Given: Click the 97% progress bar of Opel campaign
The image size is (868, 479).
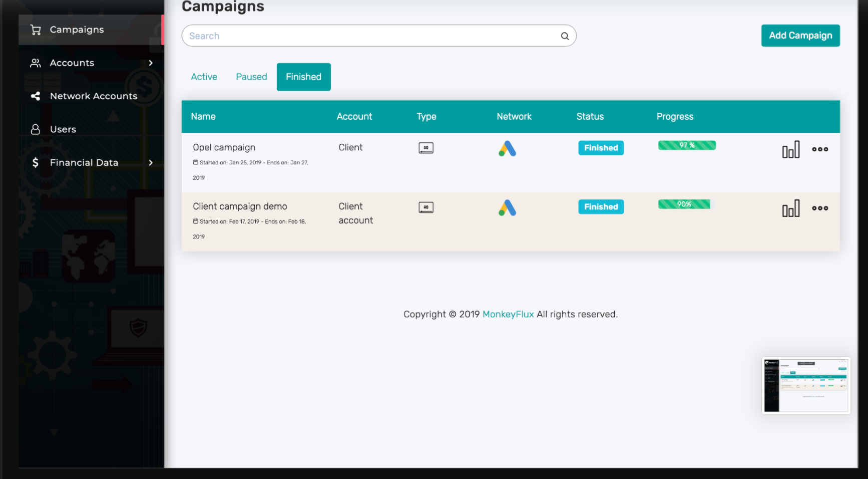Looking at the screenshot, I should pyautogui.click(x=686, y=145).
